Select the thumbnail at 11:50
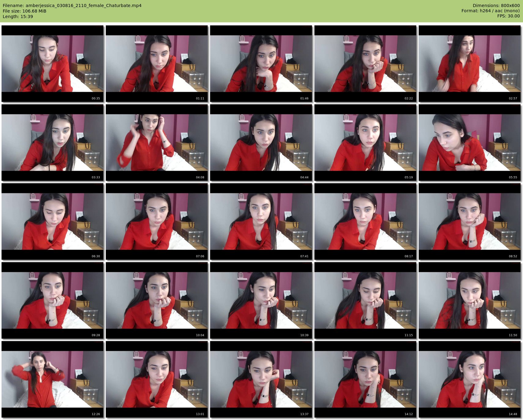 coord(470,300)
